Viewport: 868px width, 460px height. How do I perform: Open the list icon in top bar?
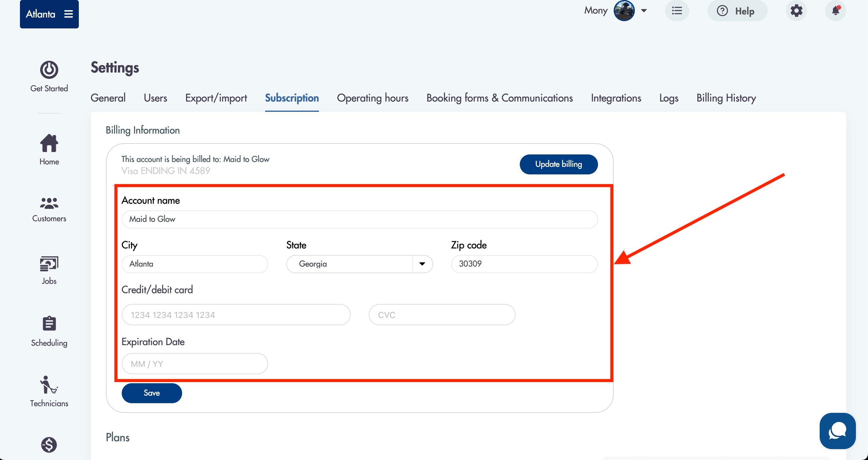677,11
